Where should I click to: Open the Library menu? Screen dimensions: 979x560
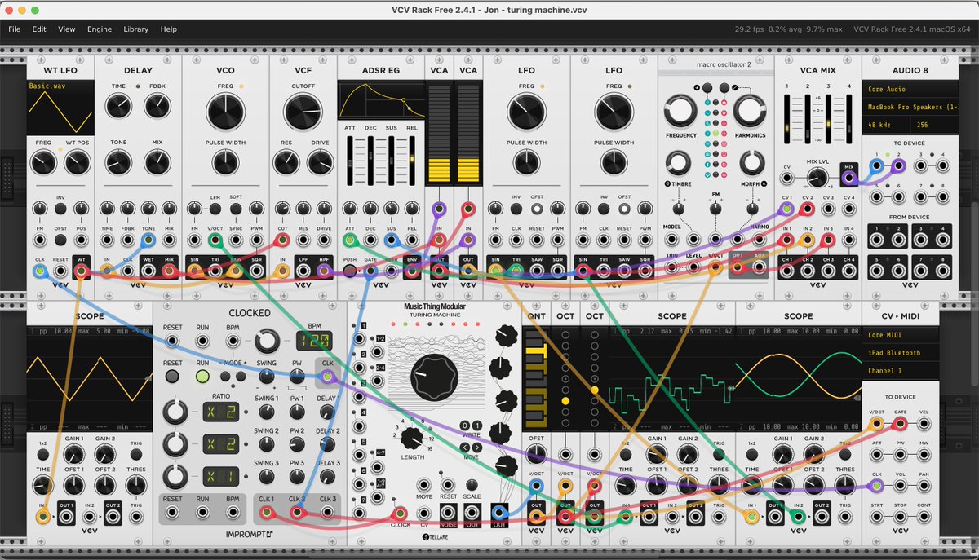(135, 29)
